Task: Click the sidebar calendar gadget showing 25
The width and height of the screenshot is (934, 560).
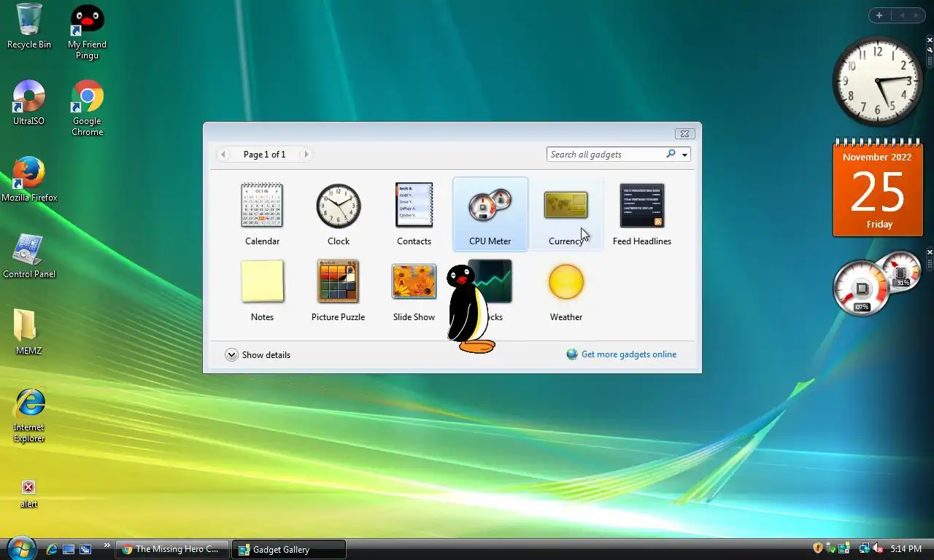Action: click(x=878, y=187)
